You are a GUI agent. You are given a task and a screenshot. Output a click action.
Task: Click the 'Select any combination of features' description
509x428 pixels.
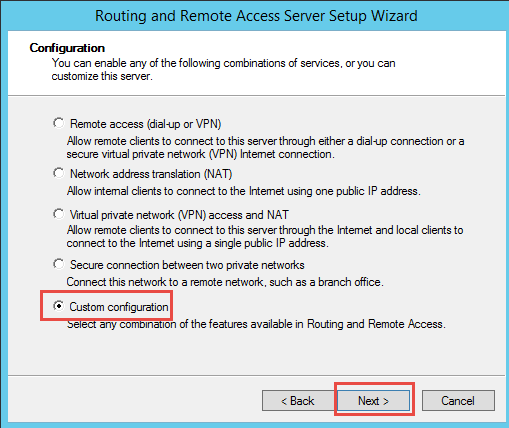point(256,324)
